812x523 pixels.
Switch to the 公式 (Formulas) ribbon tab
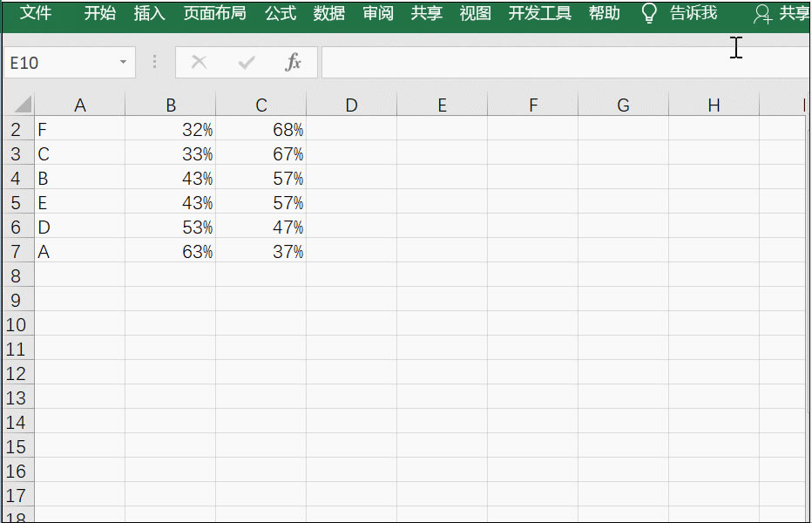[281, 12]
